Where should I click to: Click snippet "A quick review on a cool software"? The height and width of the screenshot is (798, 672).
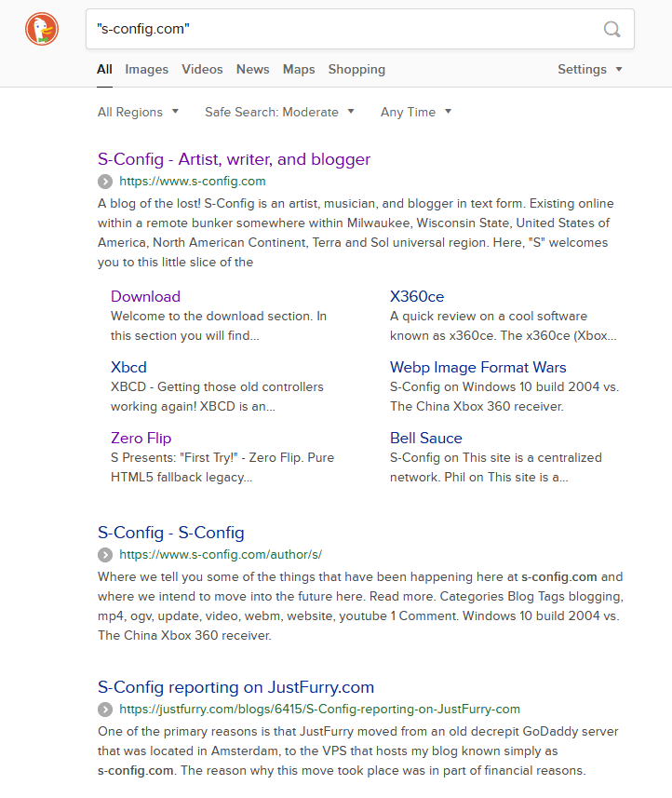489,316
